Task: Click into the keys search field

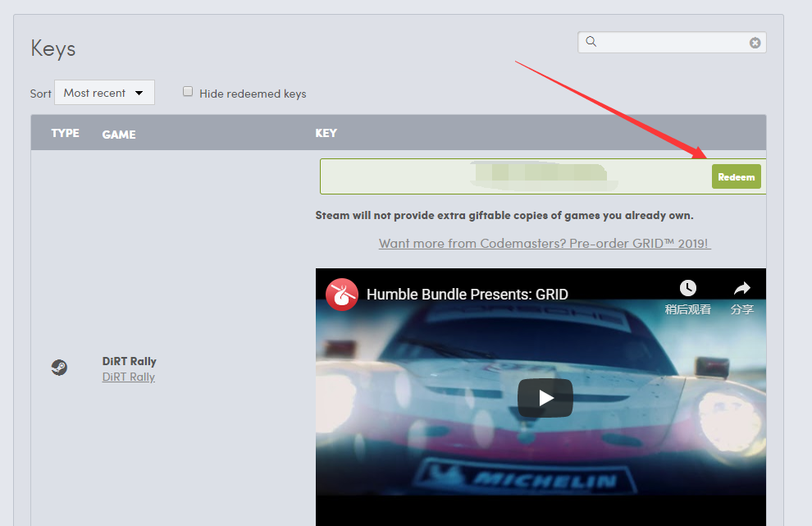Action: 672,43
